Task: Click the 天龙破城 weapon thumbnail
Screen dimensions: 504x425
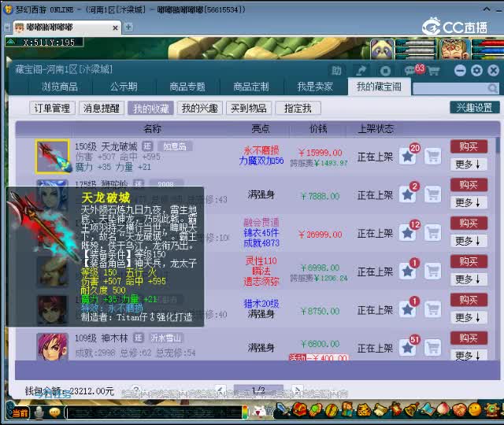Action: pyautogui.click(x=53, y=156)
